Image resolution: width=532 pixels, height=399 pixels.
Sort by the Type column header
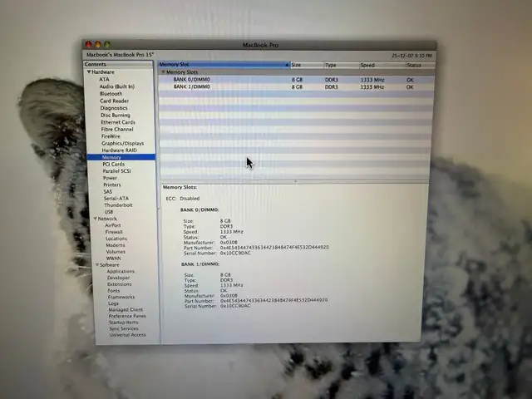tap(342, 65)
